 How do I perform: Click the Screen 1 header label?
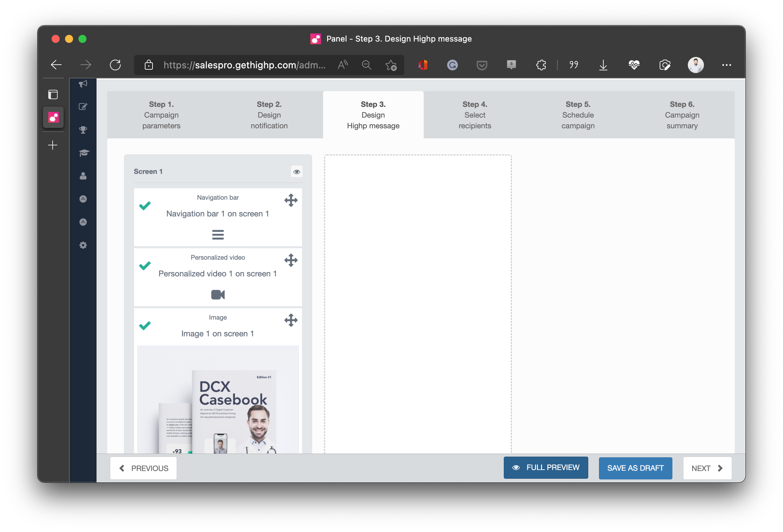[x=148, y=172]
